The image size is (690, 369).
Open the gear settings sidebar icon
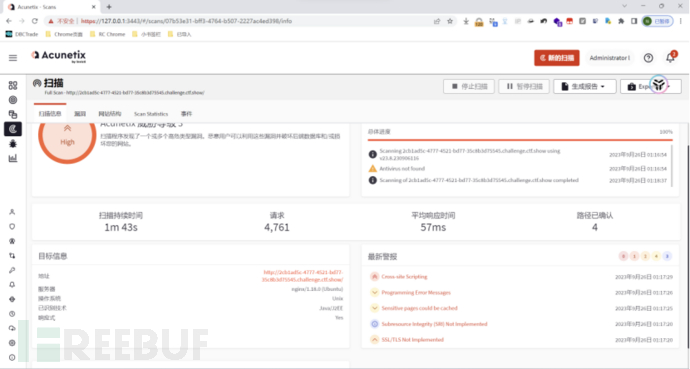click(x=12, y=343)
